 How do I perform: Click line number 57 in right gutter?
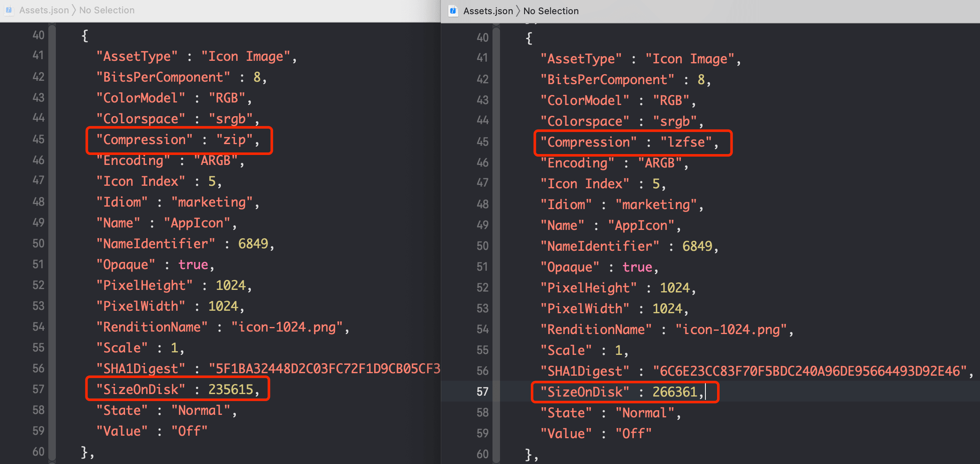point(482,392)
